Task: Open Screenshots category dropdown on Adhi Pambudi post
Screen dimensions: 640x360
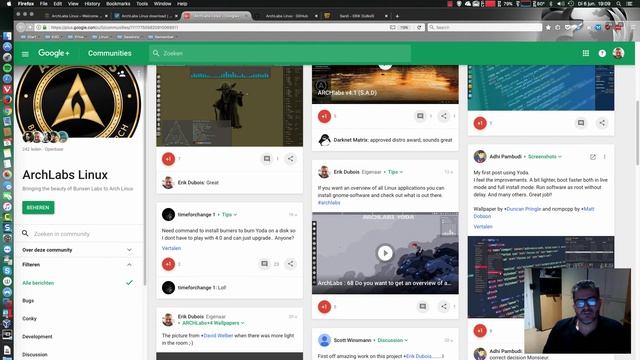Action: coord(545,157)
